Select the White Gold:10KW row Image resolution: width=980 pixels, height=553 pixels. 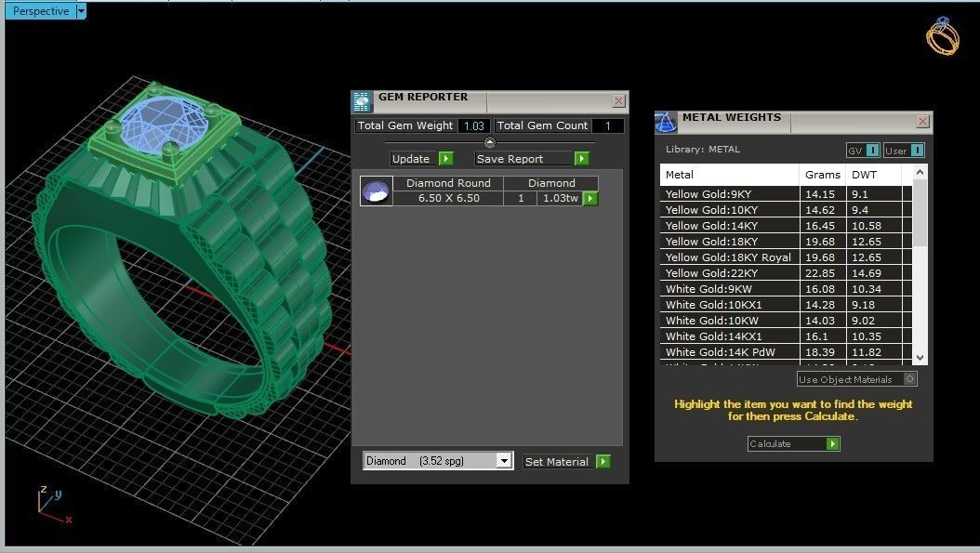coord(786,321)
